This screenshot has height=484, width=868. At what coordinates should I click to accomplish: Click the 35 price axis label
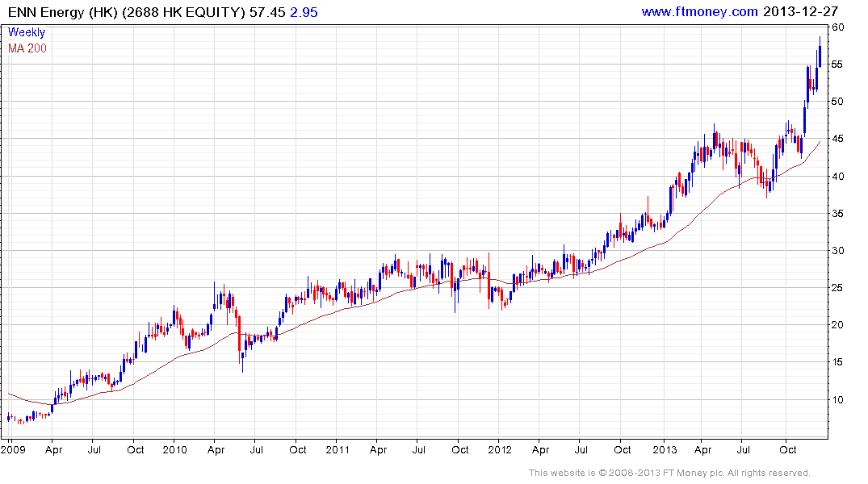pos(837,214)
